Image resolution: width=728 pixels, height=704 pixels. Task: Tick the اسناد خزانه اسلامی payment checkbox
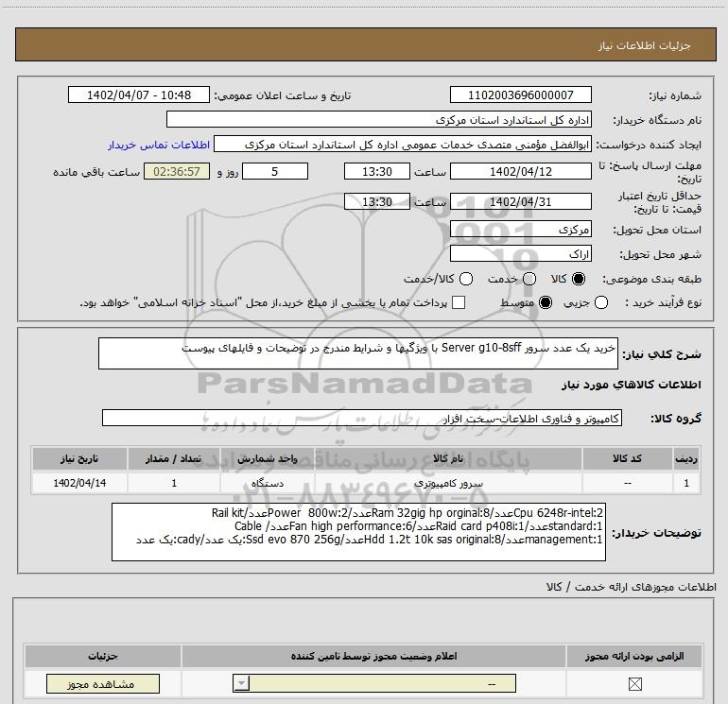(x=459, y=302)
